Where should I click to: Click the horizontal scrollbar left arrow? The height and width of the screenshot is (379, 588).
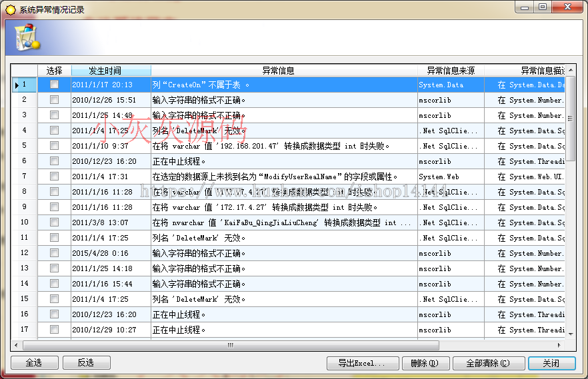click(16, 345)
